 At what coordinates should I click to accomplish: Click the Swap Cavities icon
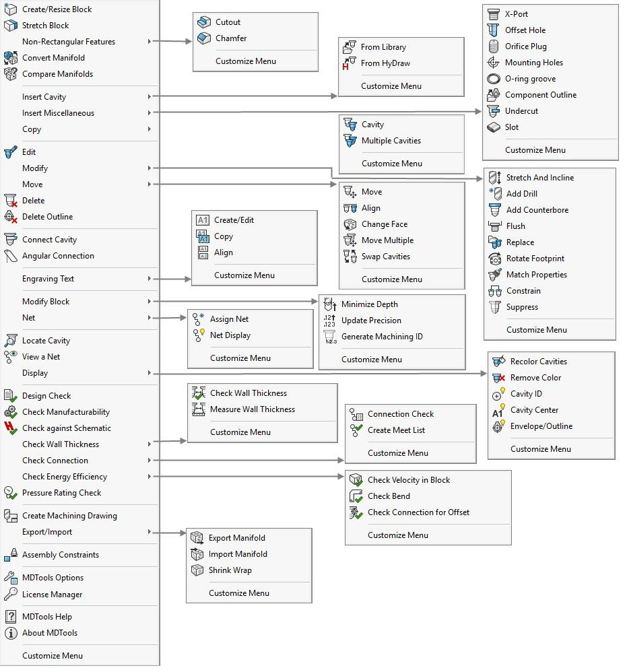[350, 257]
